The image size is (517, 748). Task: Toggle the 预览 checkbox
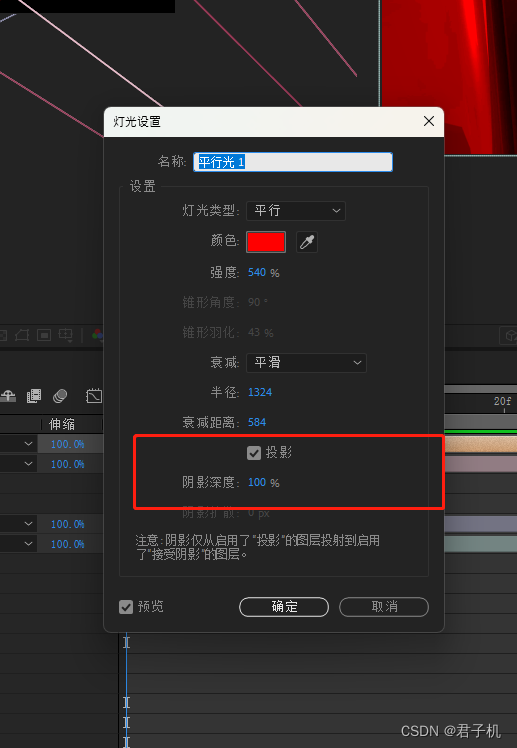point(126,607)
